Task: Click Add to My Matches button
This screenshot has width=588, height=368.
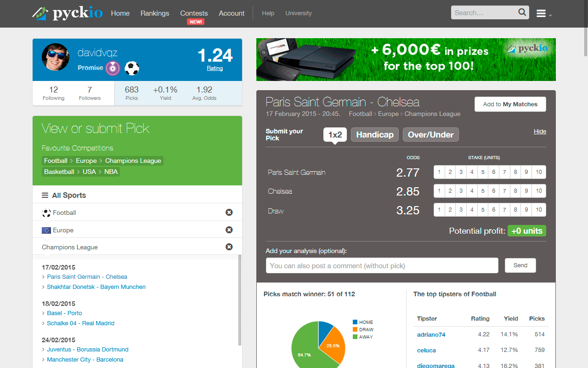Action: 510,104
